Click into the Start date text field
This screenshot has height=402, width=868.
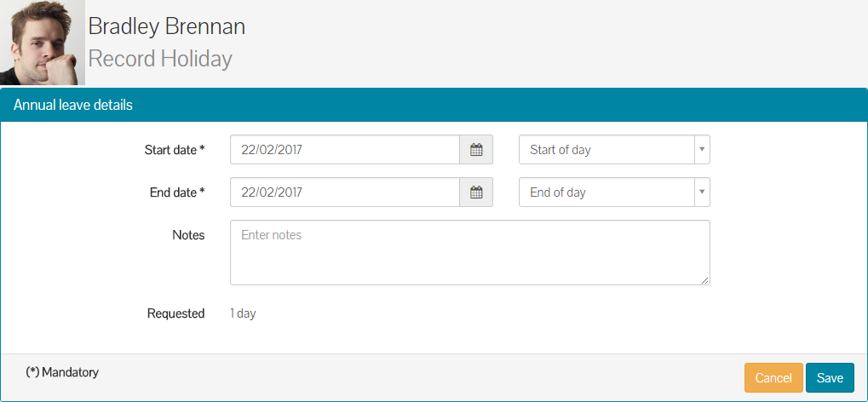(x=345, y=150)
